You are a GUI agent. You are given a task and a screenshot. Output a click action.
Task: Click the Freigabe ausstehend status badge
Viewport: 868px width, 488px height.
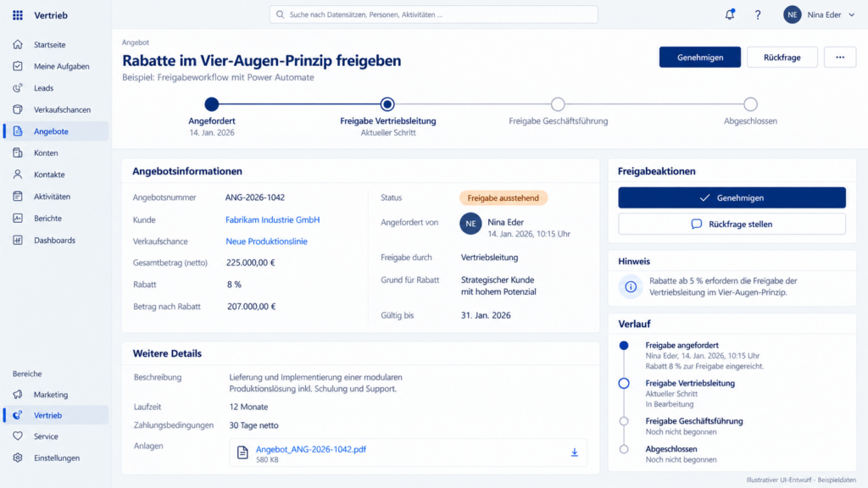click(x=504, y=197)
